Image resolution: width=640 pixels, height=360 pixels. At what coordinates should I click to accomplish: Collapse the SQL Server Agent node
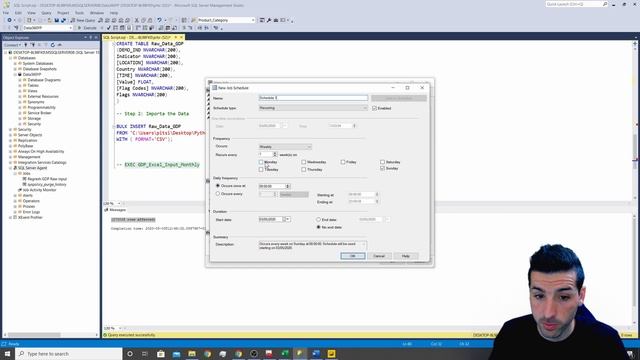tap(11, 168)
